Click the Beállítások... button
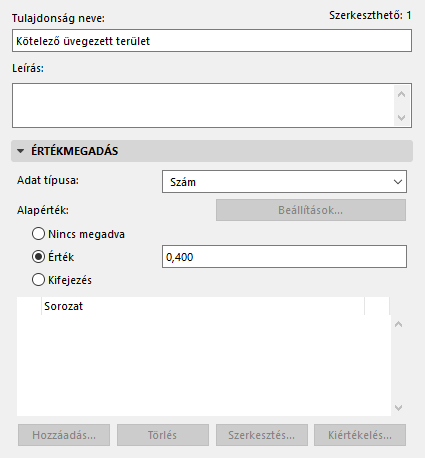425x458 pixels. tap(311, 210)
